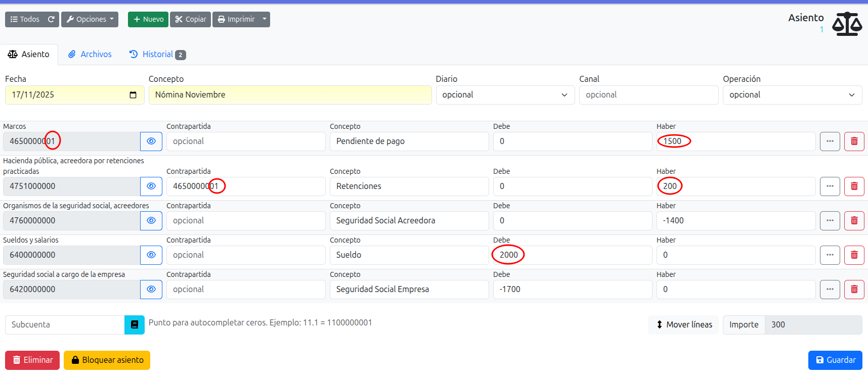Expand the Imprimir dropdown arrow
868x379 pixels.
[264, 19]
